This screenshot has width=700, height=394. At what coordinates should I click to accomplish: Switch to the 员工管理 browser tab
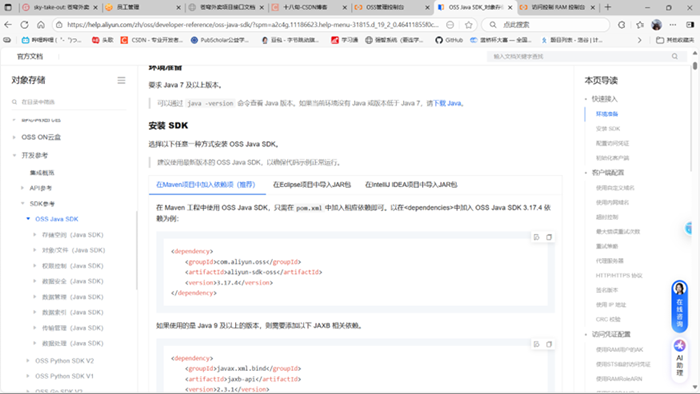[x=143, y=8]
